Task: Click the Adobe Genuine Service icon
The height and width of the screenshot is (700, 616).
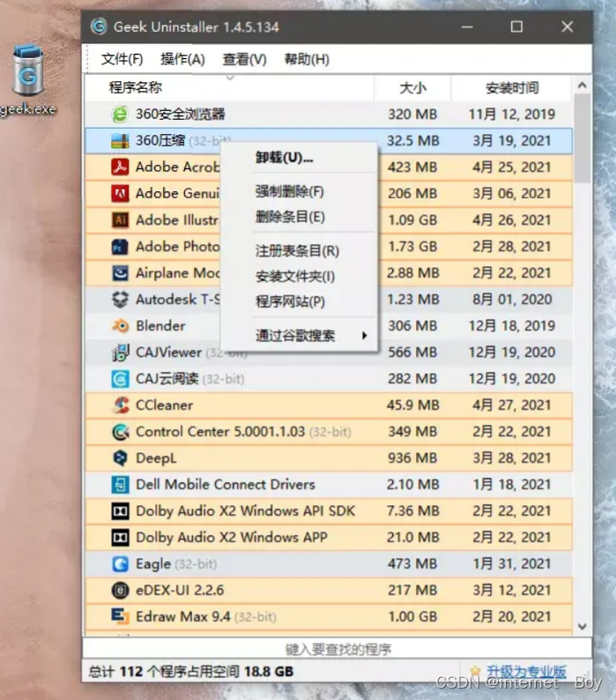Action: tap(120, 193)
